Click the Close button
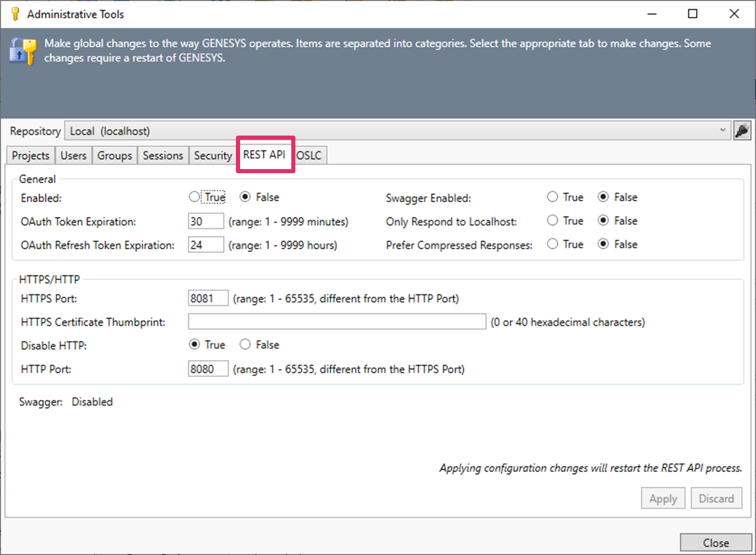The width and height of the screenshot is (756, 555). pyautogui.click(x=715, y=542)
